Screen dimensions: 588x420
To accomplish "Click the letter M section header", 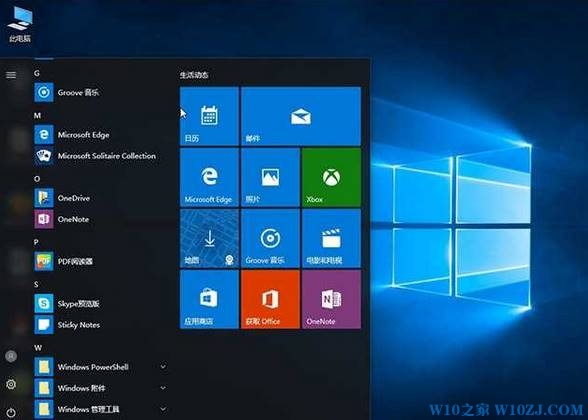I will [x=37, y=116].
